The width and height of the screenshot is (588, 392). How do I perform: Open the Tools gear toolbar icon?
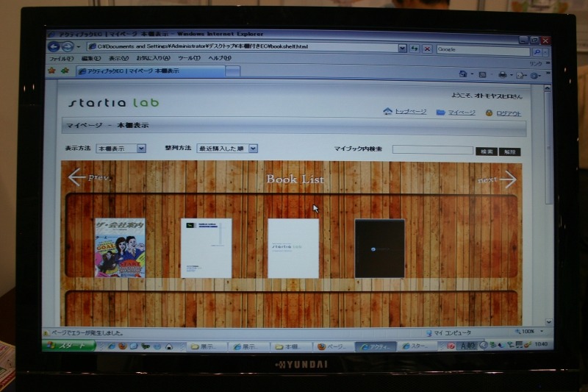click(534, 76)
